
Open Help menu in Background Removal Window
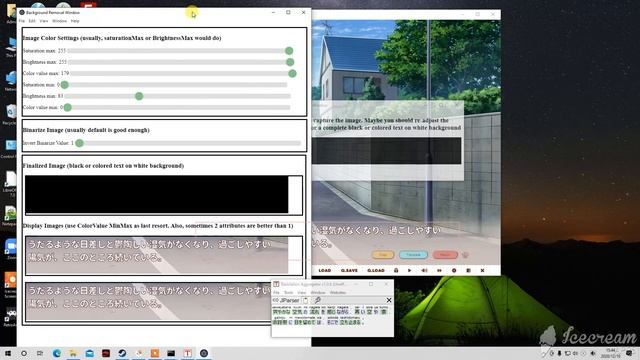pos(75,21)
